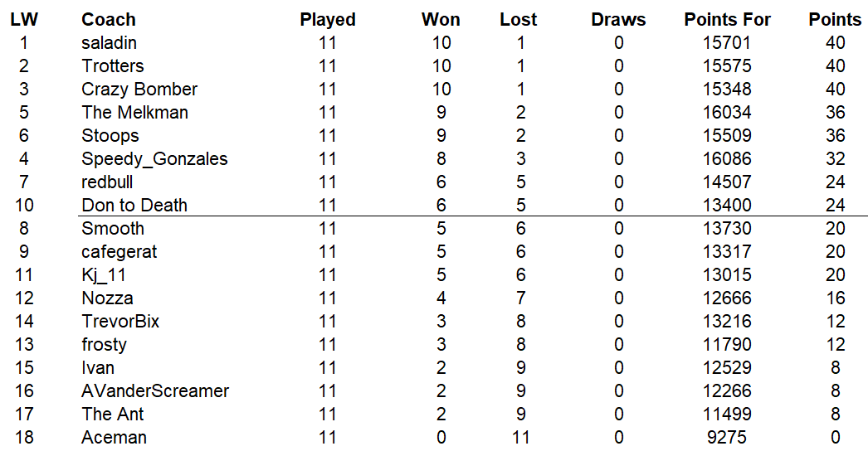Click the LW column header
Screen dimensions: 868x451
(24, 19)
